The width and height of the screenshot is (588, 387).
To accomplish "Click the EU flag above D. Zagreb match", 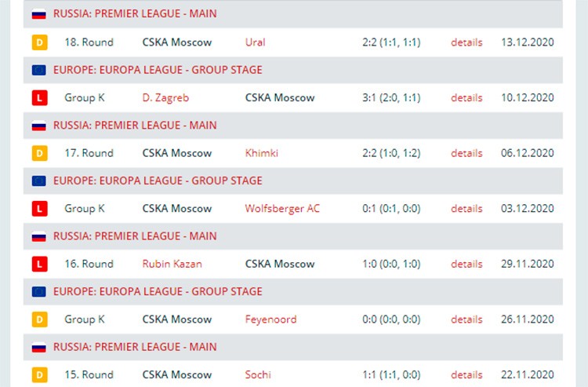I will click(x=39, y=70).
